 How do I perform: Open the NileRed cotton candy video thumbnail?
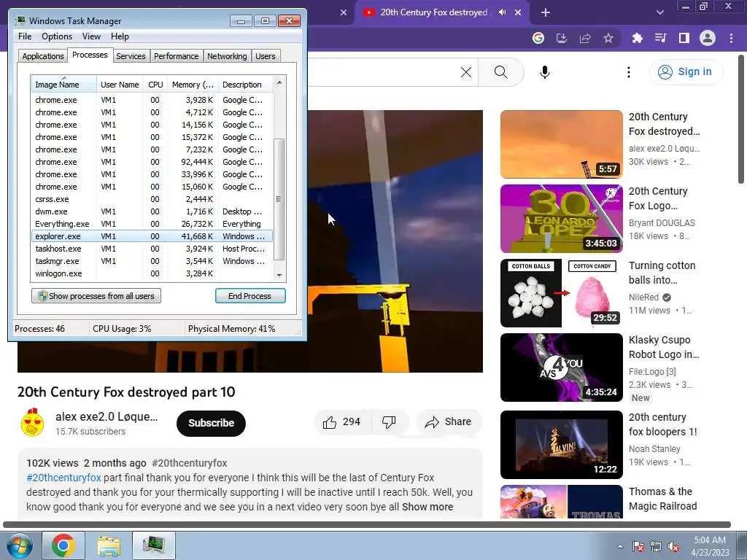click(561, 293)
